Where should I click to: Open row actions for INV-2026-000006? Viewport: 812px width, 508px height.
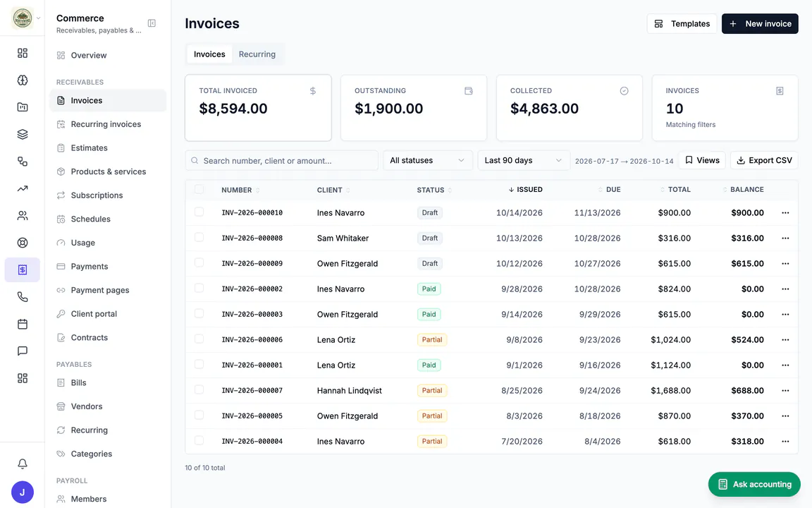(x=785, y=339)
